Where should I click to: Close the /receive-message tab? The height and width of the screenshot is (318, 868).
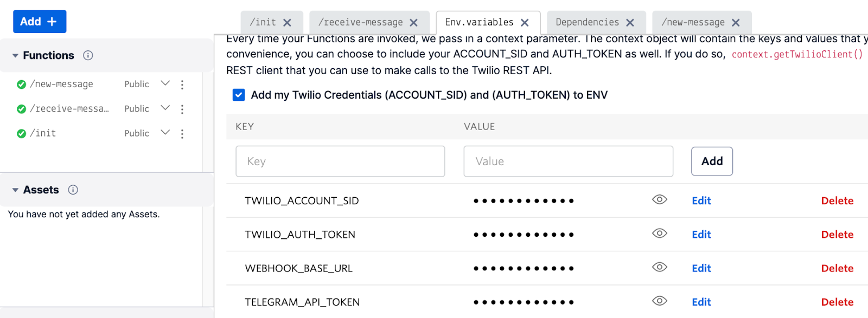click(413, 23)
